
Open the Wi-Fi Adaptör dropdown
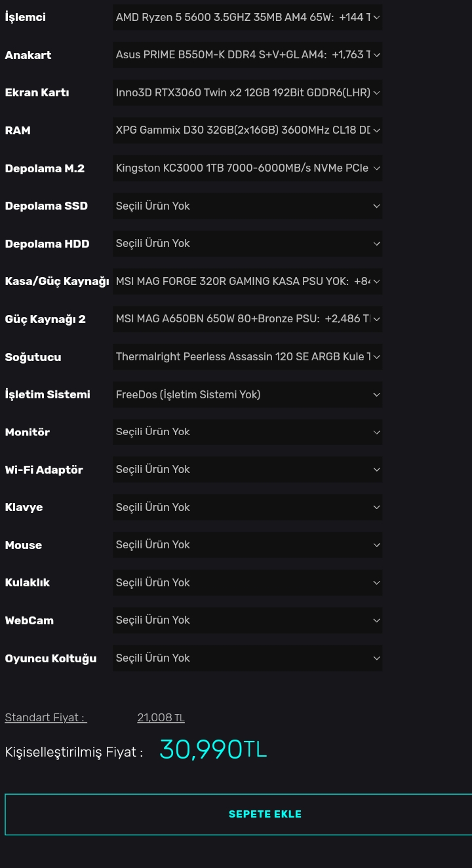click(247, 470)
